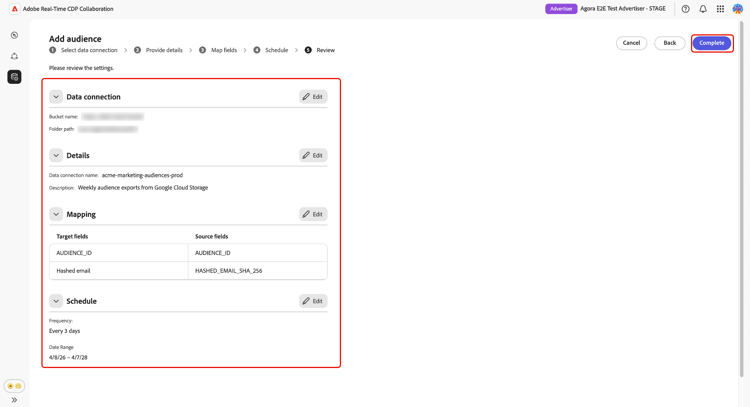Screen dimensions: 750x407
Task: Open the second sidebar icon below compass
Action: (14, 56)
